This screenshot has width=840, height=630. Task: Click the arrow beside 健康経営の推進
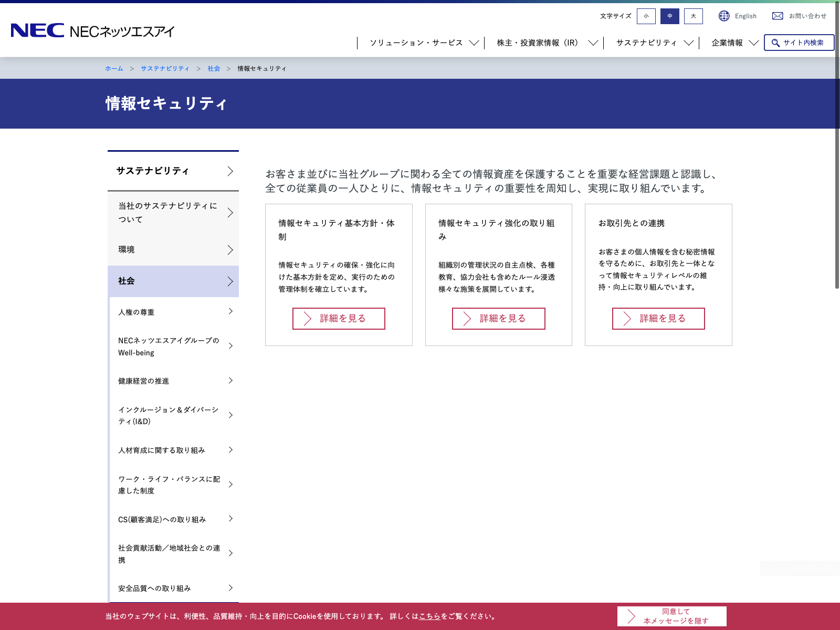[230, 381]
